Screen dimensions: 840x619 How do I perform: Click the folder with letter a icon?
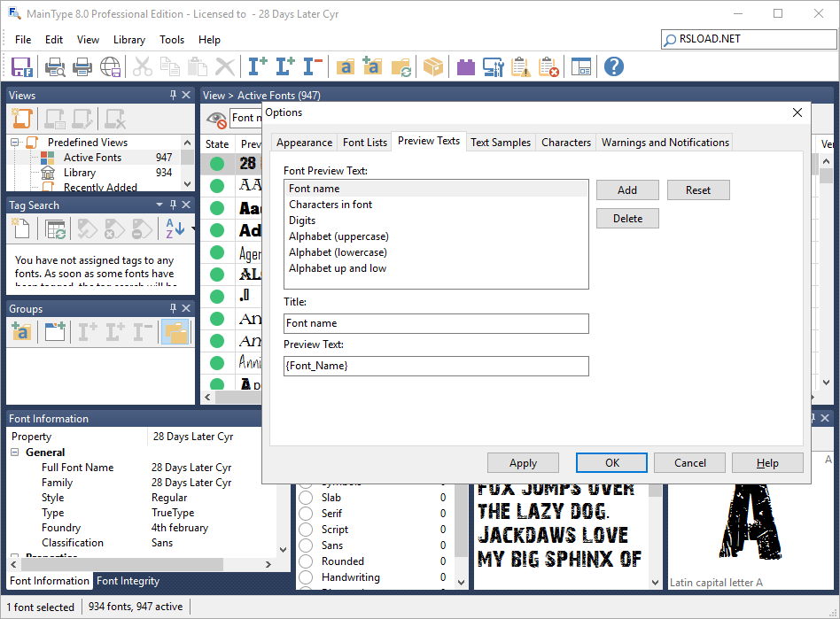click(x=346, y=67)
